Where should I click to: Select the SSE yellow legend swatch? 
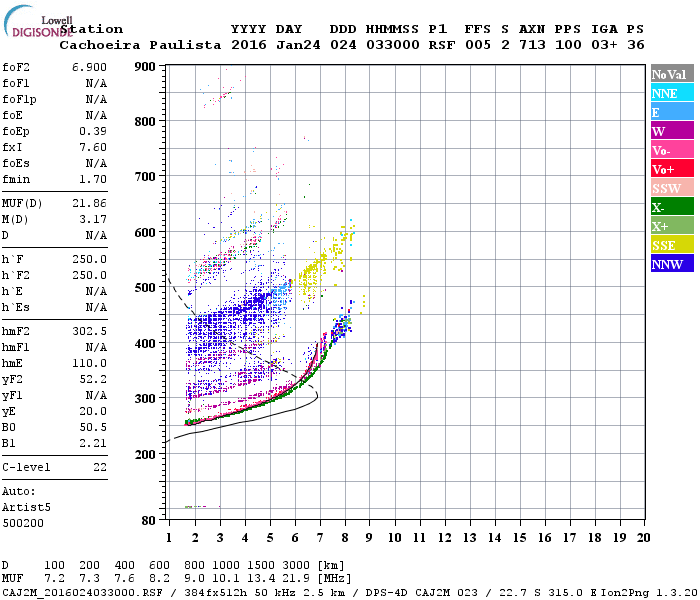tap(672, 245)
